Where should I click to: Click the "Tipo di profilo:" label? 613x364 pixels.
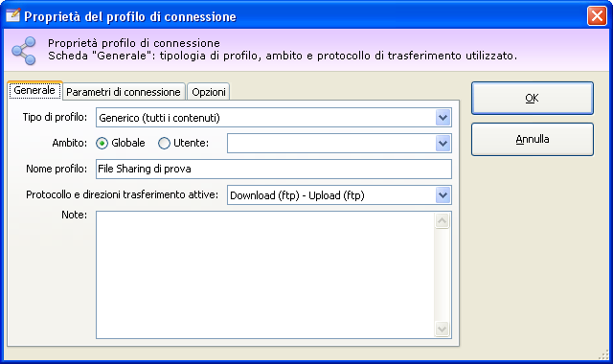pos(55,117)
